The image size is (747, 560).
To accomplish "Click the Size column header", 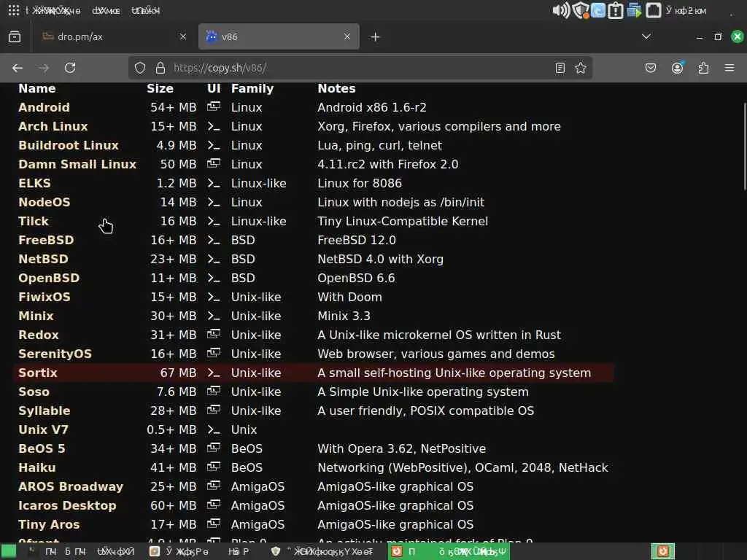I will 160,88.
